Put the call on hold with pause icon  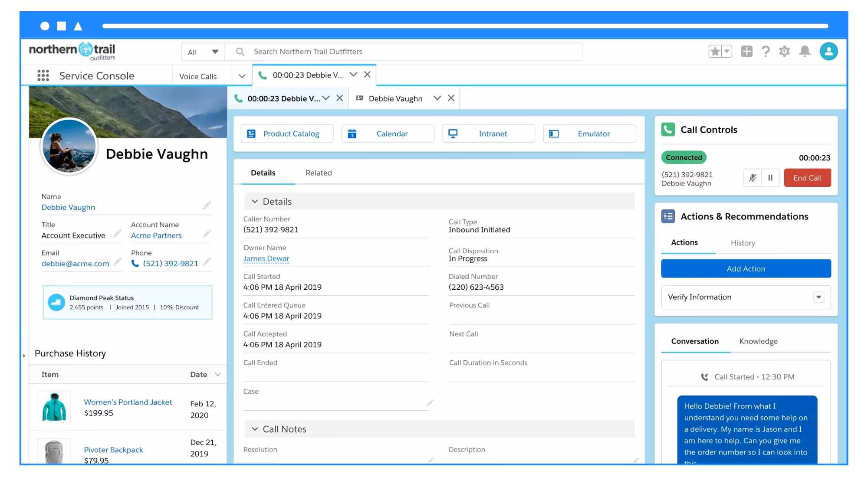[x=770, y=178]
